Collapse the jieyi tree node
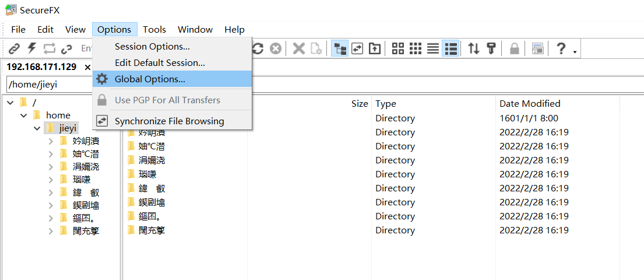Screen dimensions: 644x280 (37, 129)
